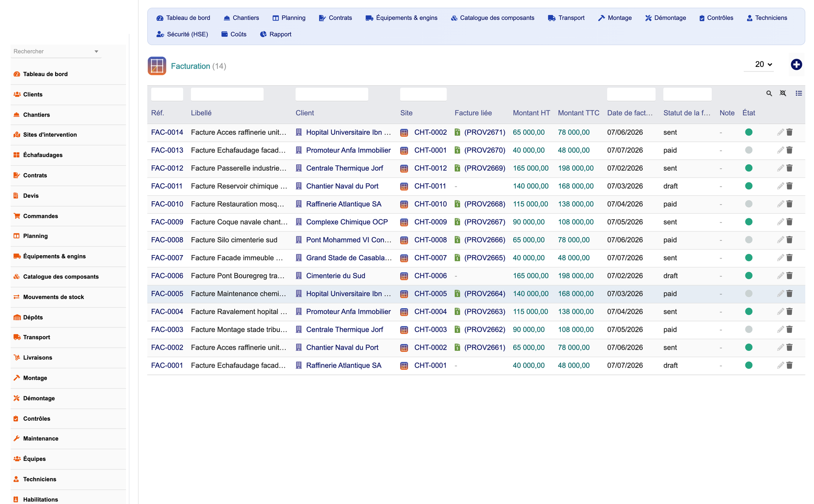Toggle État green dot for FAC-0011
Viewport: 814px width, 504px height.
click(x=749, y=186)
